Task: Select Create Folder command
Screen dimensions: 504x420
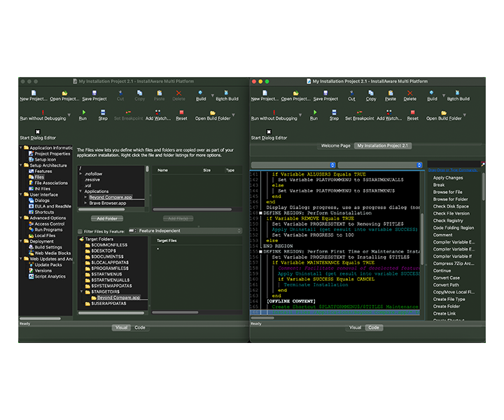Action: pyautogui.click(x=447, y=306)
